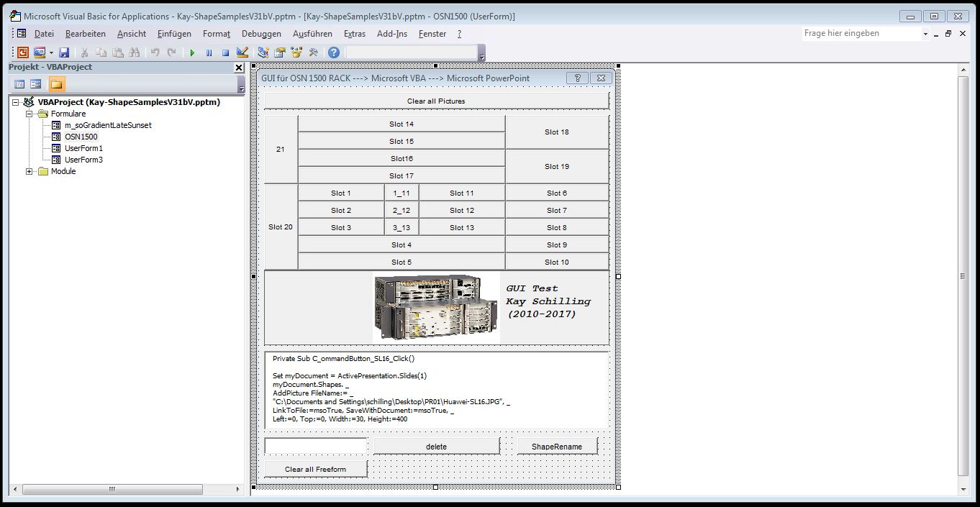Toggle Folders view in Project panel

coord(56,84)
